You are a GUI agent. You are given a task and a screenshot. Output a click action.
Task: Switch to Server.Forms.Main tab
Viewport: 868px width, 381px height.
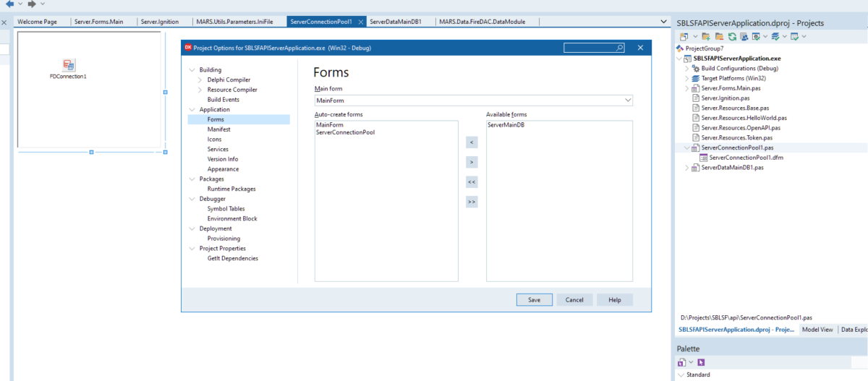(98, 22)
